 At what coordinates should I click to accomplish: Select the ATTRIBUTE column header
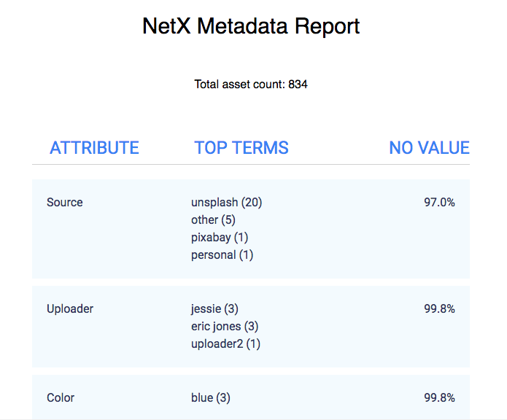coord(94,148)
